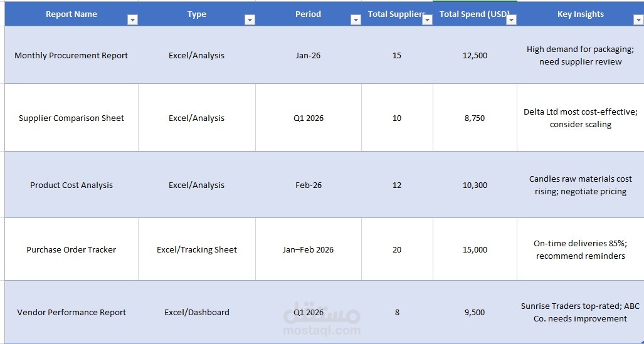
Task: Select the 15,000 total spend cell
Action: (x=475, y=250)
